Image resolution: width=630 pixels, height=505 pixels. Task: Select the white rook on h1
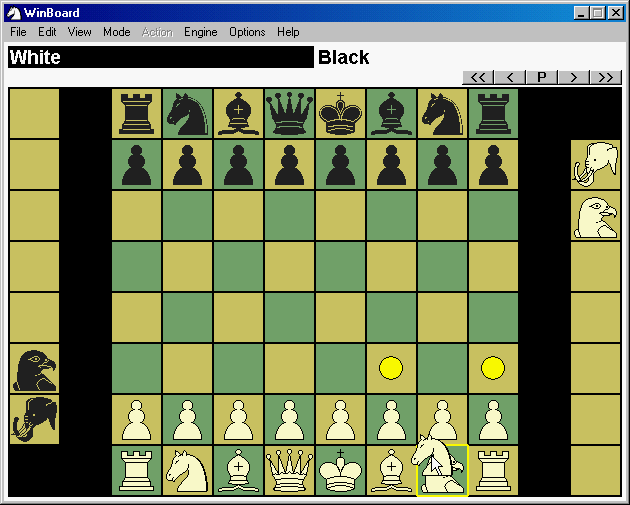coord(493,470)
